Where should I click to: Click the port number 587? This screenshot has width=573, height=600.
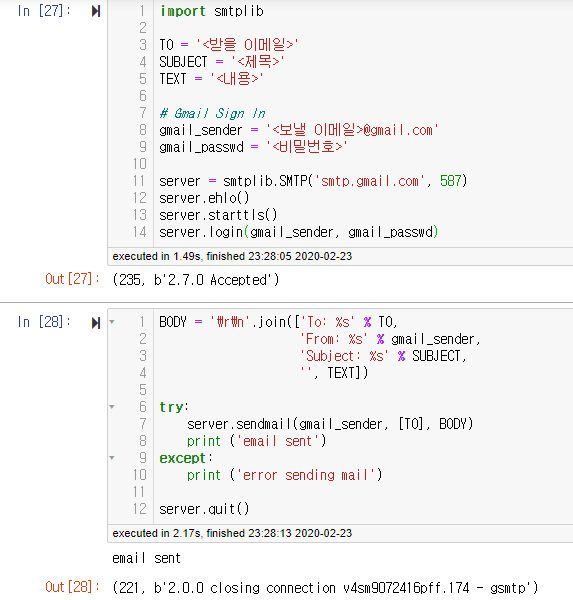tap(451, 181)
